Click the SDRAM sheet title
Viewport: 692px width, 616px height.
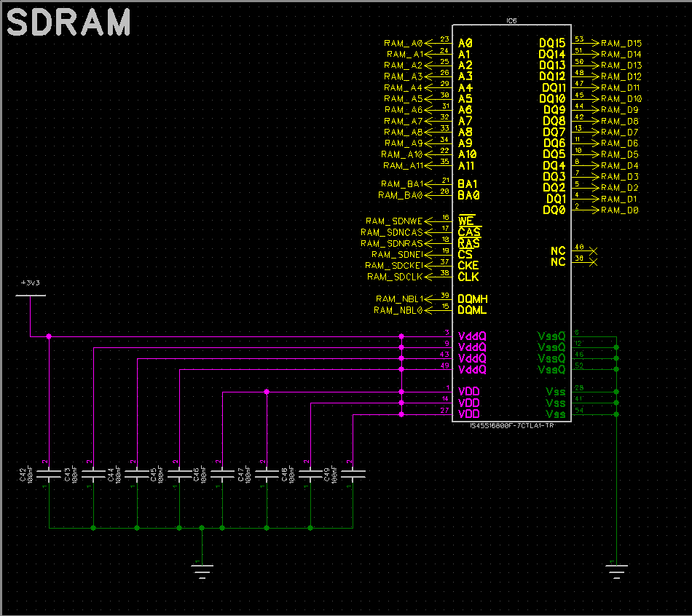69,22
